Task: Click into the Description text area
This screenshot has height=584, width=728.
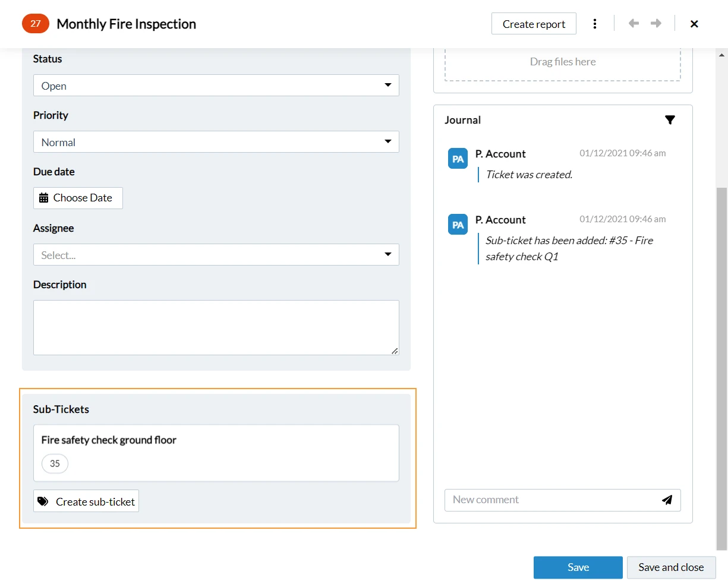Action: pos(216,327)
